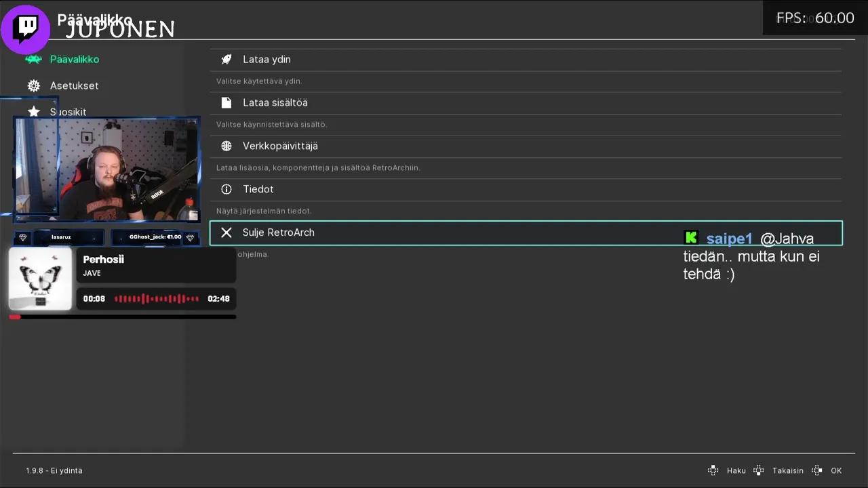Open the Verkkopäivittäjä entry
This screenshot has width=868, height=488.
tap(526, 146)
